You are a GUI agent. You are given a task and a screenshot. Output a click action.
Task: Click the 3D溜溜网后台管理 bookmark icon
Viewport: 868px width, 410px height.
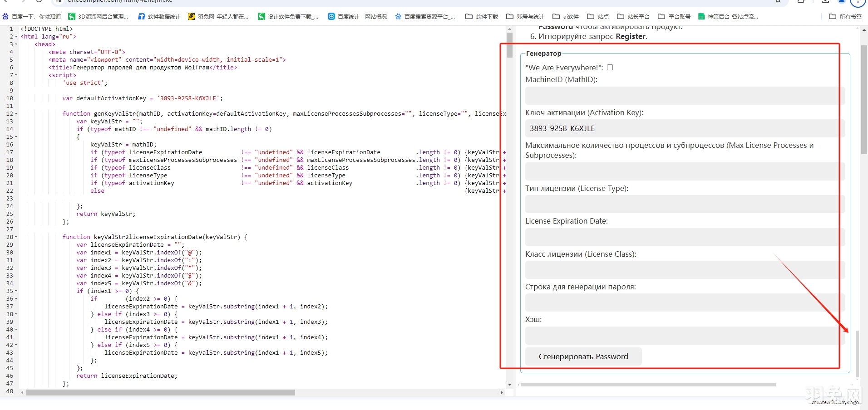(72, 16)
